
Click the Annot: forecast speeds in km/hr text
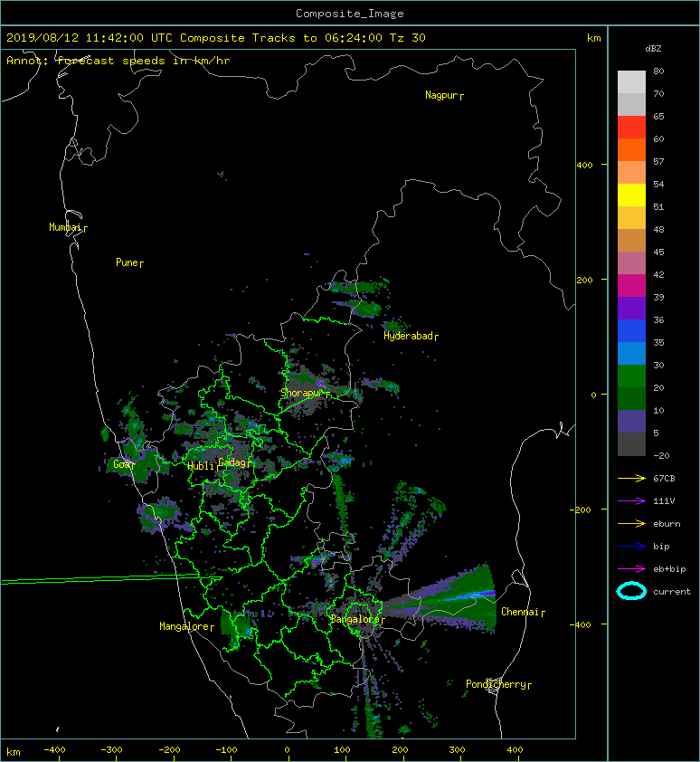pyautogui.click(x=118, y=61)
